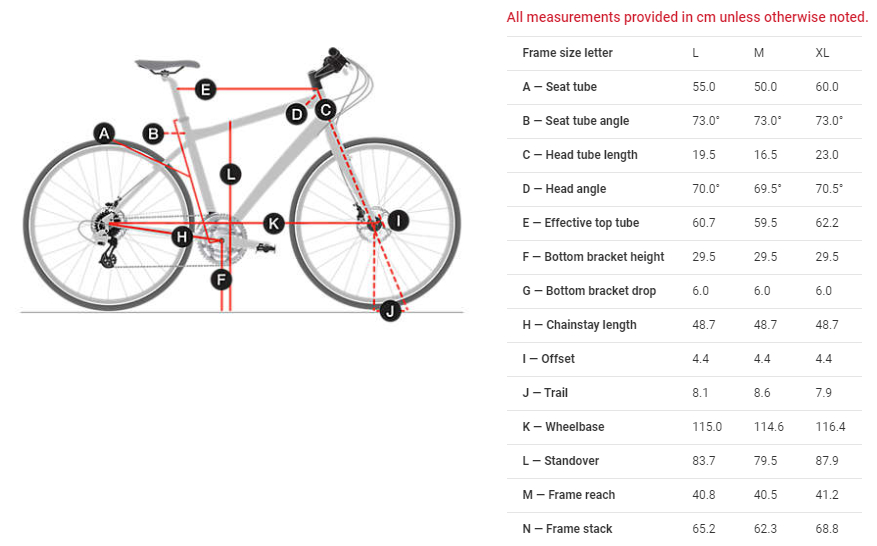The image size is (877, 546).
Task: Select the C head tube marker
Action: [x=325, y=111]
